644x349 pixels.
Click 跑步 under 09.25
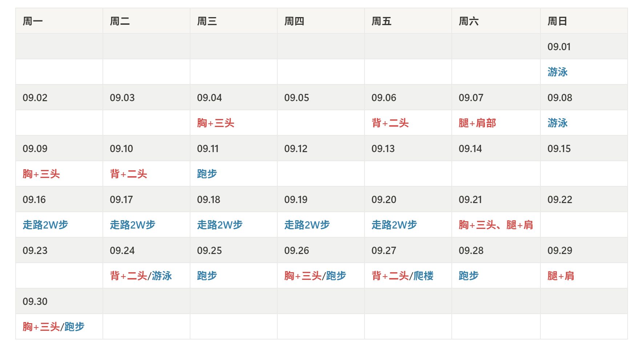pos(207,276)
